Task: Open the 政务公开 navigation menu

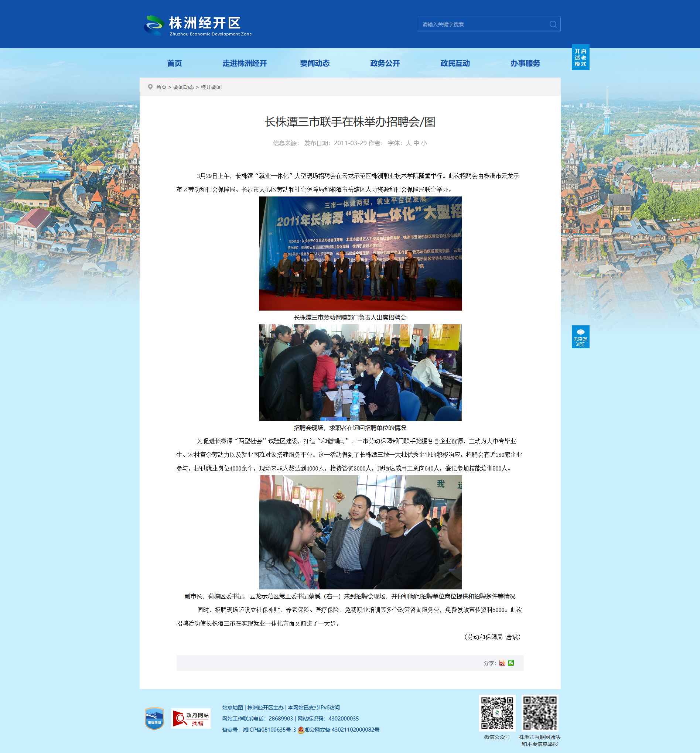Action: click(x=385, y=63)
